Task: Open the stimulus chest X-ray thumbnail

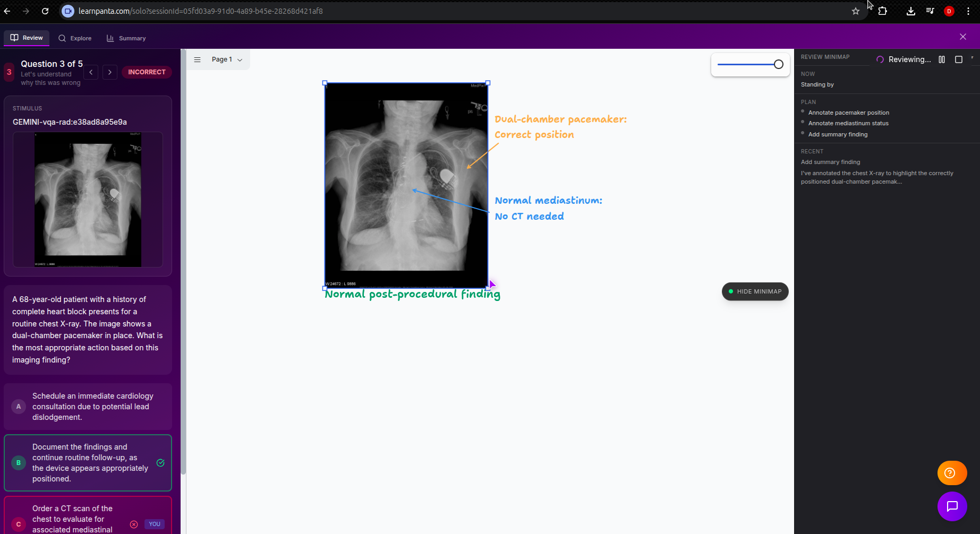Action: click(x=88, y=200)
